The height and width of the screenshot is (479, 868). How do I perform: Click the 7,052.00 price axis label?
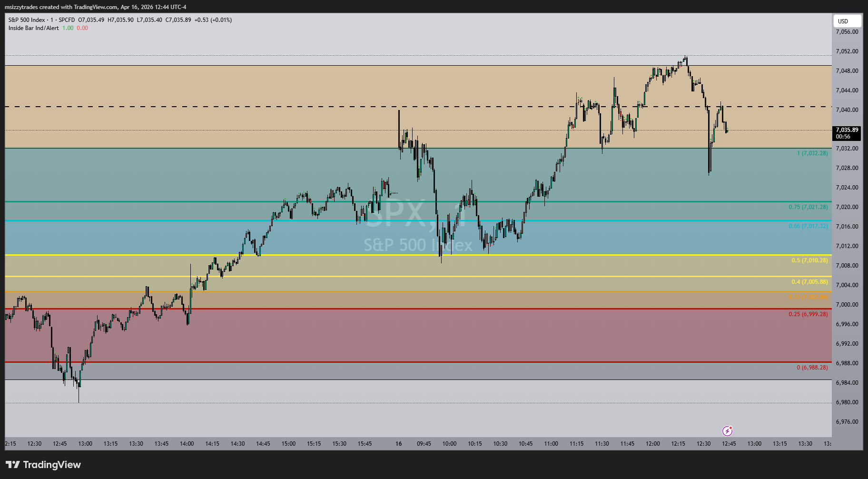point(847,51)
